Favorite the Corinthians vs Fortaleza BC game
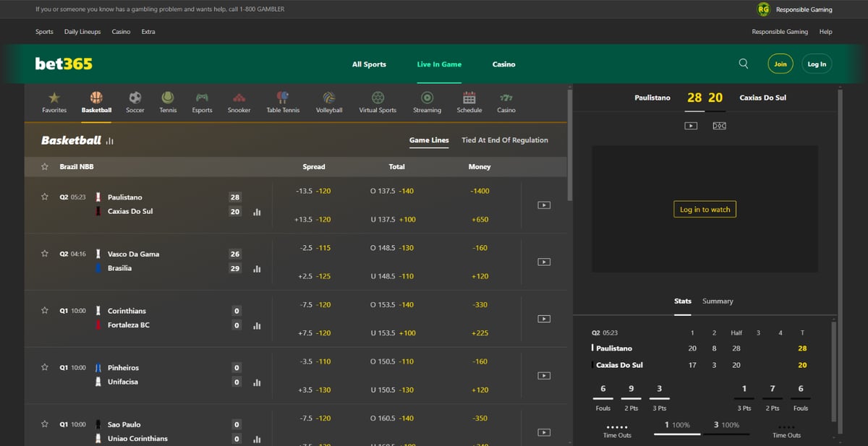The image size is (868, 446). coord(45,310)
